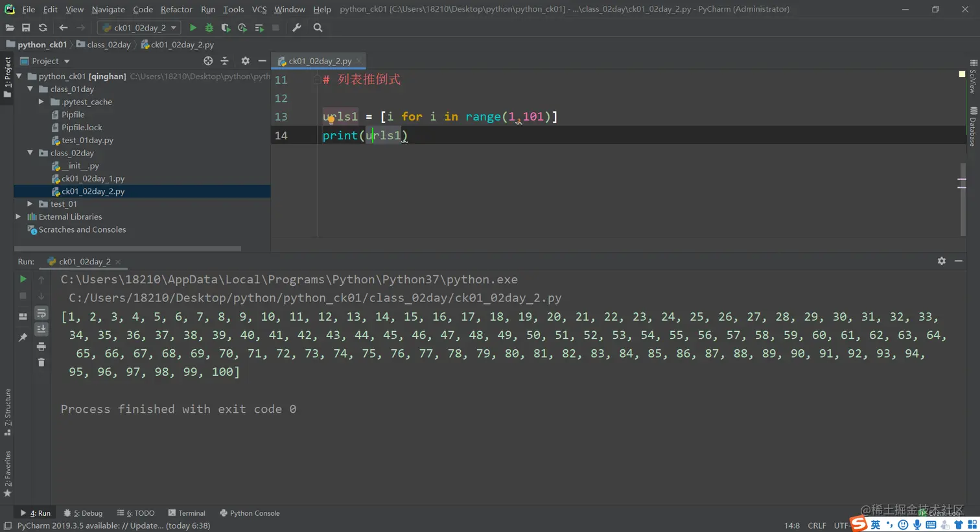
Task: Collapse the class_01day folder
Action: [30, 89]
